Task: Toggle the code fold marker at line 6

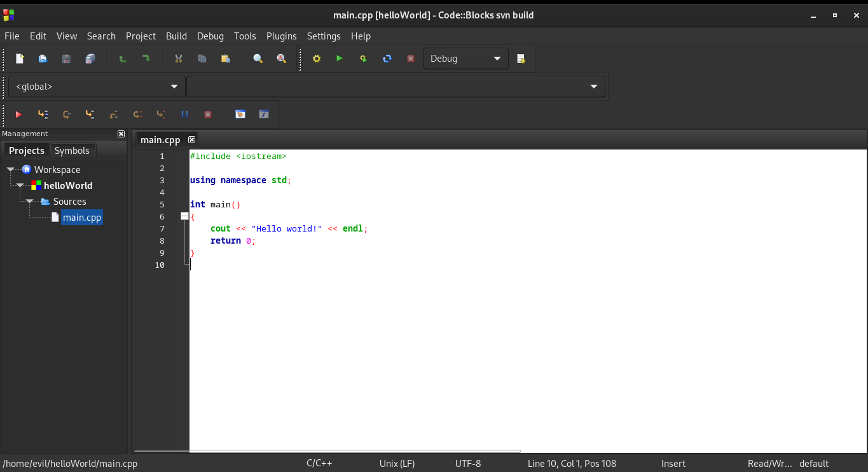Action: [184, 216]
